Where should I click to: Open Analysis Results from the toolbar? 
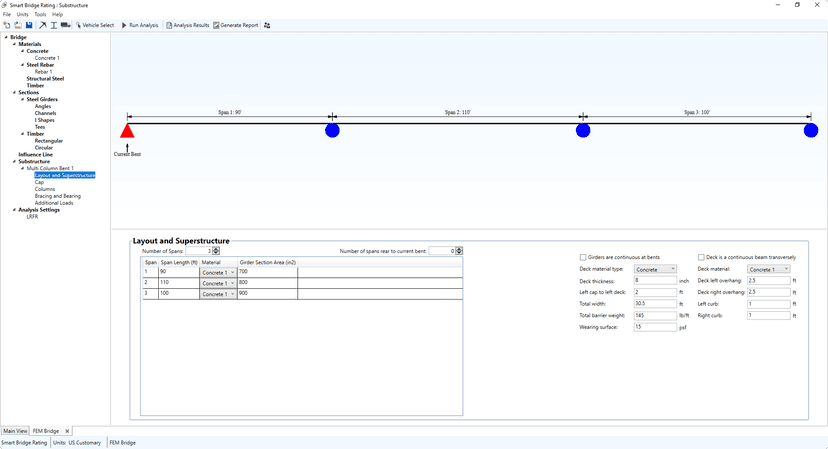188,25
